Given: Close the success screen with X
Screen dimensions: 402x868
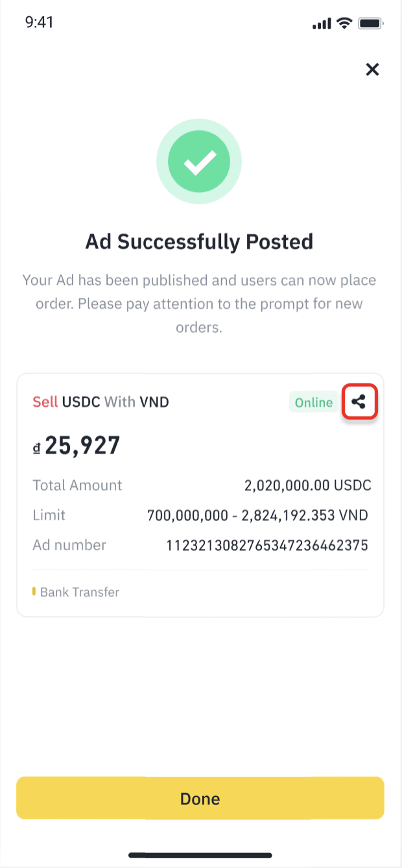Looking at the screenshot, I should 372,69.
